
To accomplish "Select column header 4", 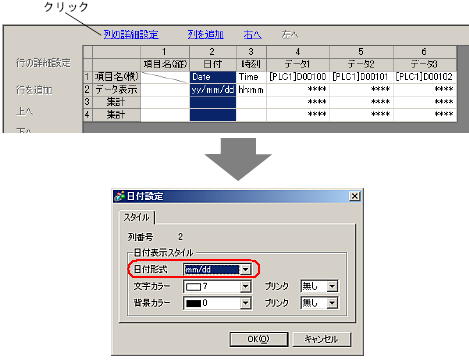I will click(x=298, y=52).
